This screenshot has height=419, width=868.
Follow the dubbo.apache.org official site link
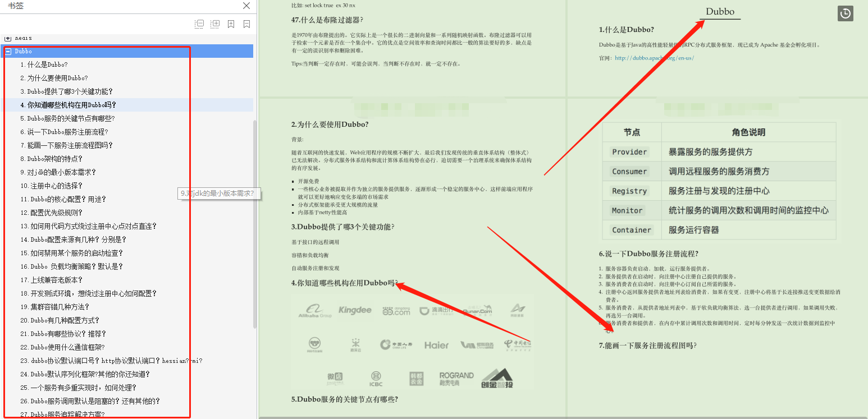(654, 58)
